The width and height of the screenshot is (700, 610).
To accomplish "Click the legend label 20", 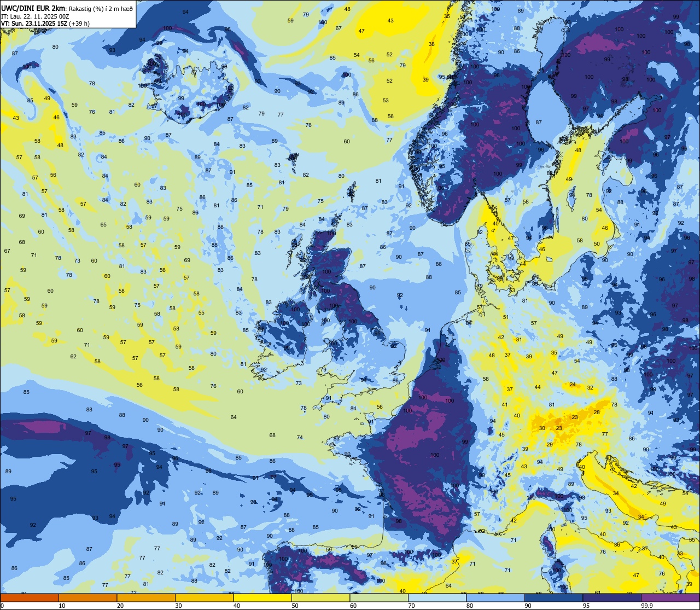I will [x=120, y=606].
